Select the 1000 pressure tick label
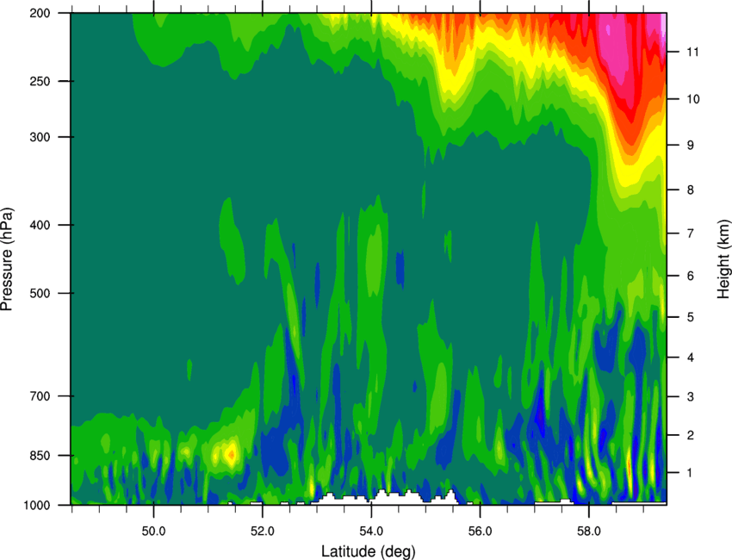 tap(36, 505)
